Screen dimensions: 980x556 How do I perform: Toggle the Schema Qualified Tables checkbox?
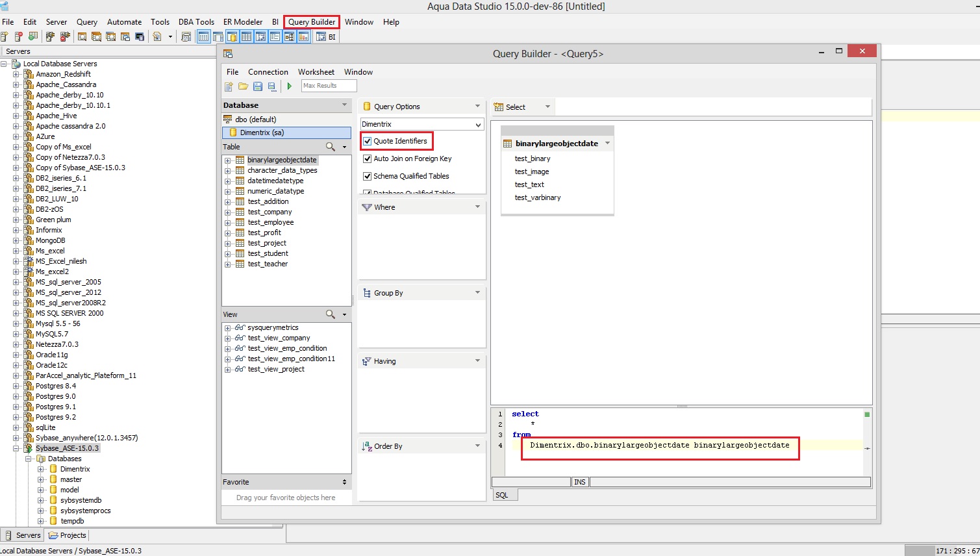[368, 176]
